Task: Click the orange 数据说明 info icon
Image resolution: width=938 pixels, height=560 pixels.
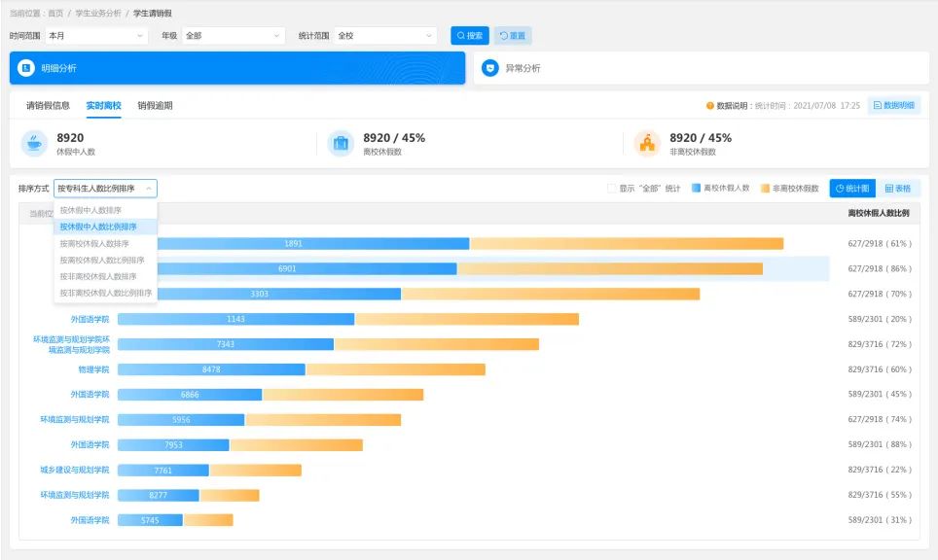Action: click(x=710, y=105)
